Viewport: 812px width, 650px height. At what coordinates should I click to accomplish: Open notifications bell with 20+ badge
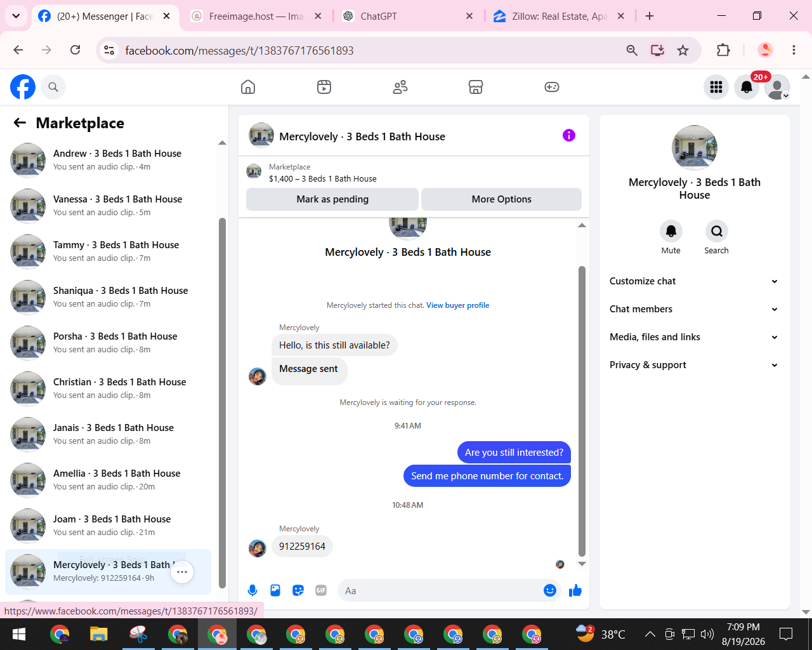coord(747,87)
